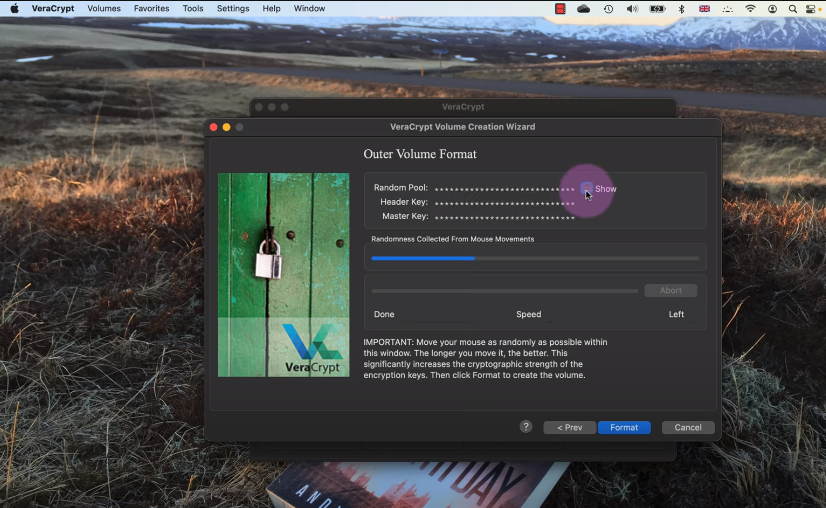The height and width of the screenshot is (508, 826).
Task: Open the Tools menu
Action: [193, 8]
